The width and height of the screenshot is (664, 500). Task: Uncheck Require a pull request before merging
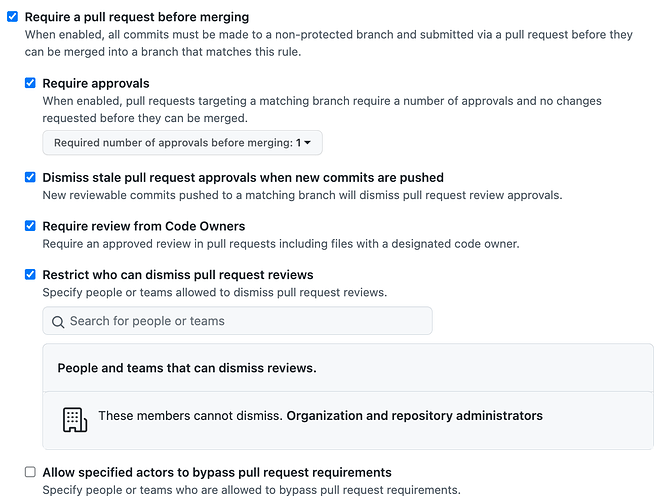pyautogui.click(x=13, y=17)
